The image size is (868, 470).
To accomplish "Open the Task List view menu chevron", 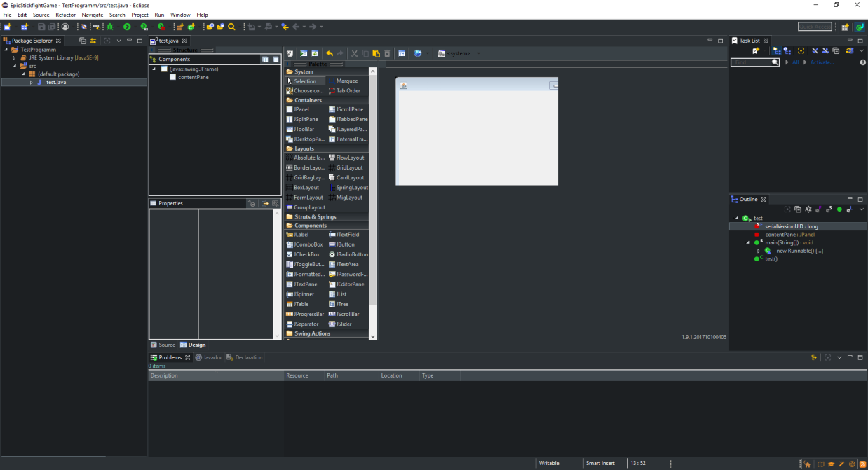I will pos(862,51).
